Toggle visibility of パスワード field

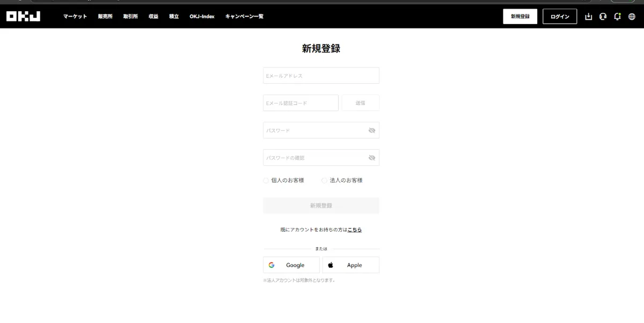click(x=372, y=130)
